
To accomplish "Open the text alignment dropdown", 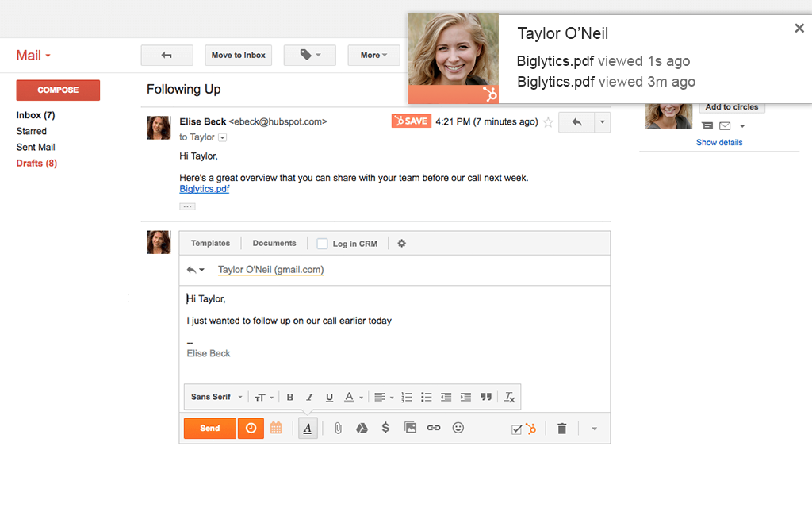I will 384,397.
